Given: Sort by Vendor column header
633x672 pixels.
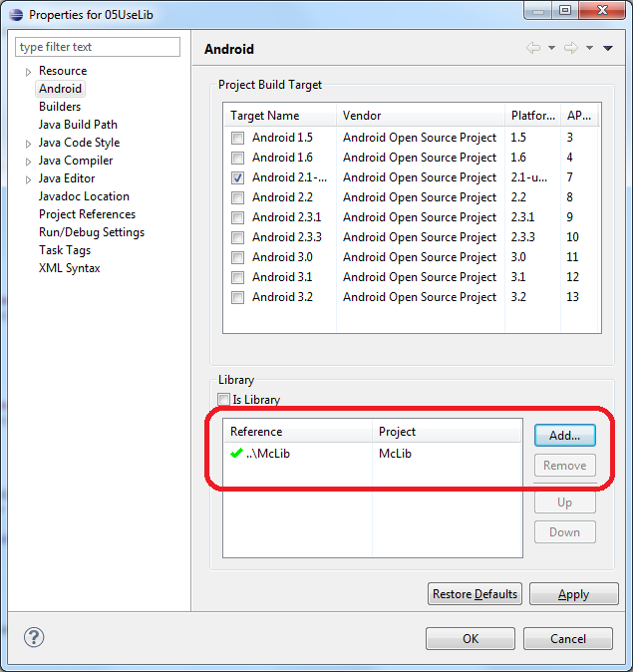Looking at the screenshot, I should point(421,116).
